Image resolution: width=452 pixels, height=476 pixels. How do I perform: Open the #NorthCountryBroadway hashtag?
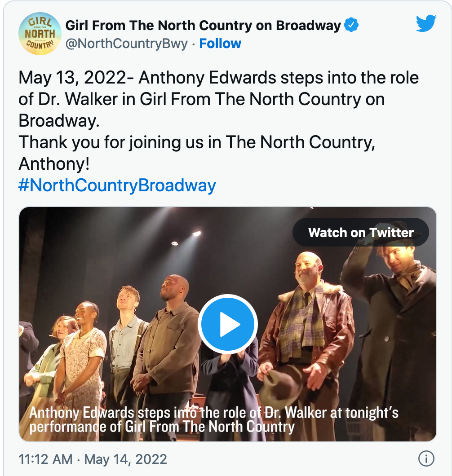[117, 185]
